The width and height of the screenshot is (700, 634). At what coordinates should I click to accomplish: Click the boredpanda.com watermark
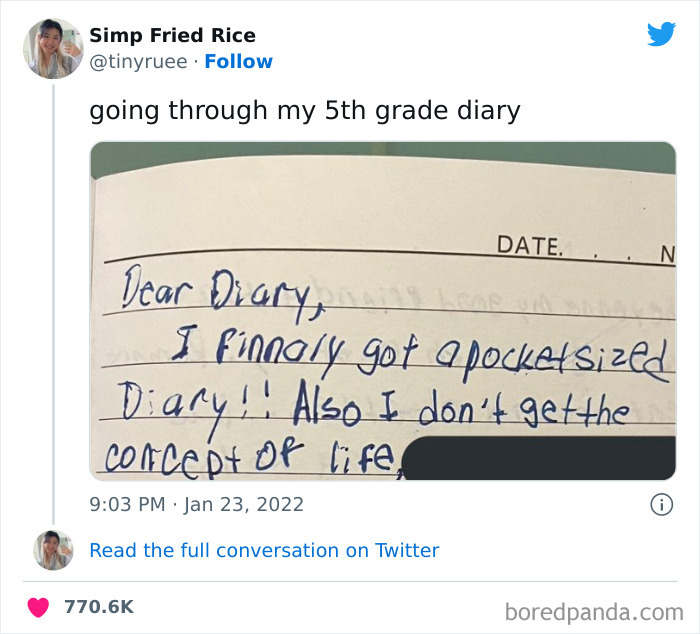point(594,611)
